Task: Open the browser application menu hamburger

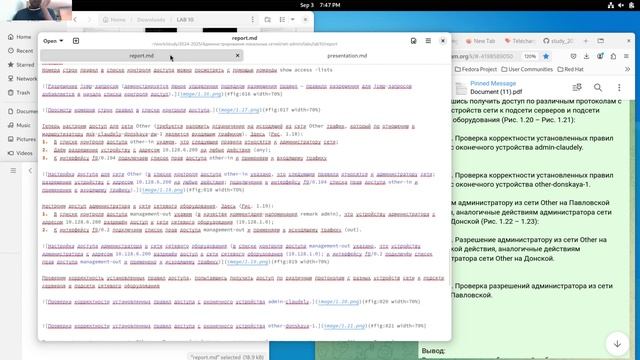Action: pyautogui.click(x=627, y=56)
